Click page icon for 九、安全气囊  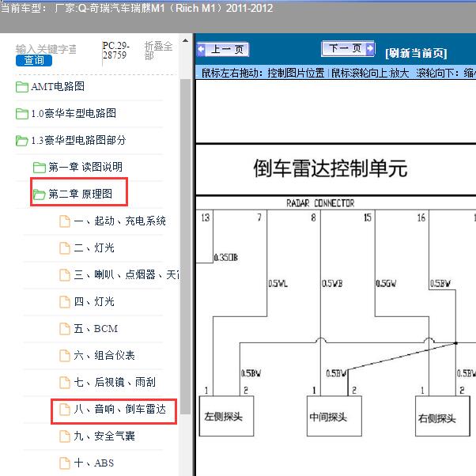tap(64, 436)
